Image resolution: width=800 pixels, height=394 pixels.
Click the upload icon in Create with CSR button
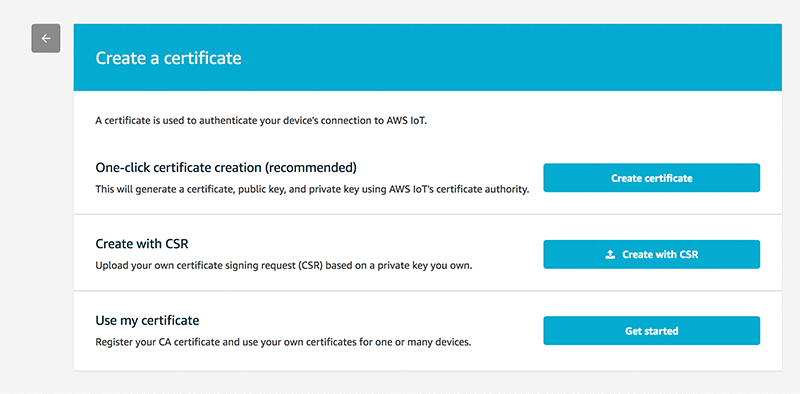610,255
